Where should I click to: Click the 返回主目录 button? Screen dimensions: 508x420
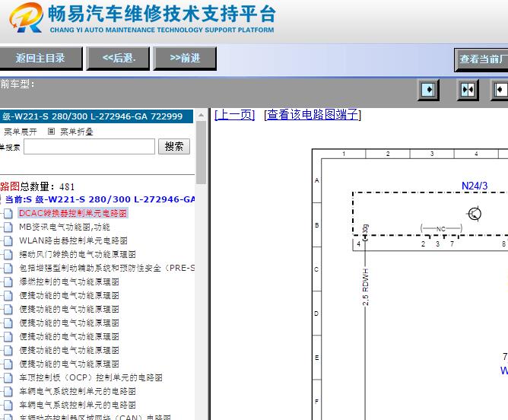click(x=41, y=59)
